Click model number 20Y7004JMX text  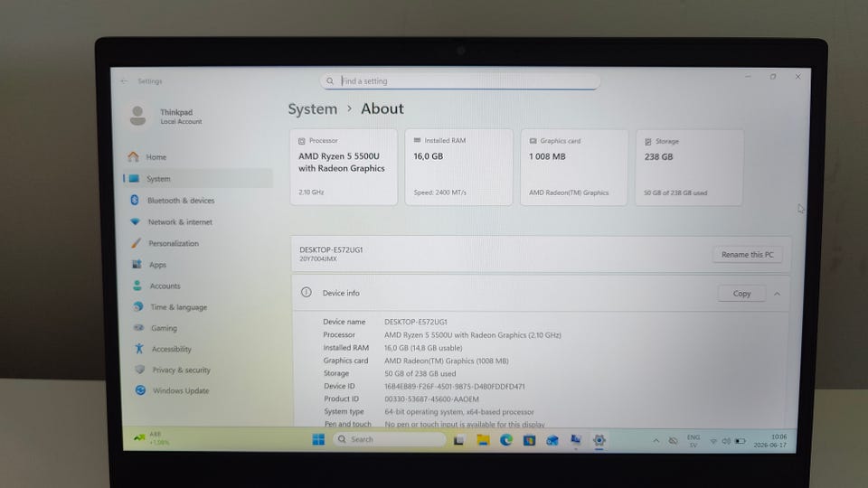[x=317, y=259]
